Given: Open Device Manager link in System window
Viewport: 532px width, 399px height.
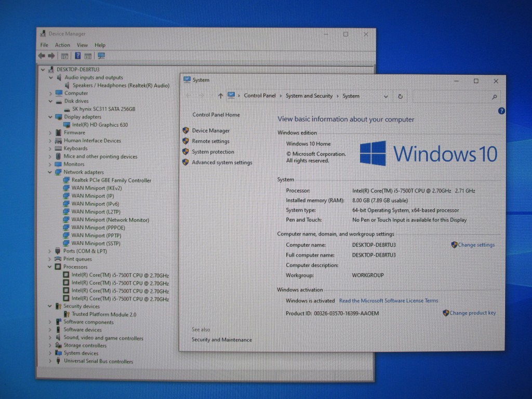Looking at the screenshot, I should tap(211, 130).
